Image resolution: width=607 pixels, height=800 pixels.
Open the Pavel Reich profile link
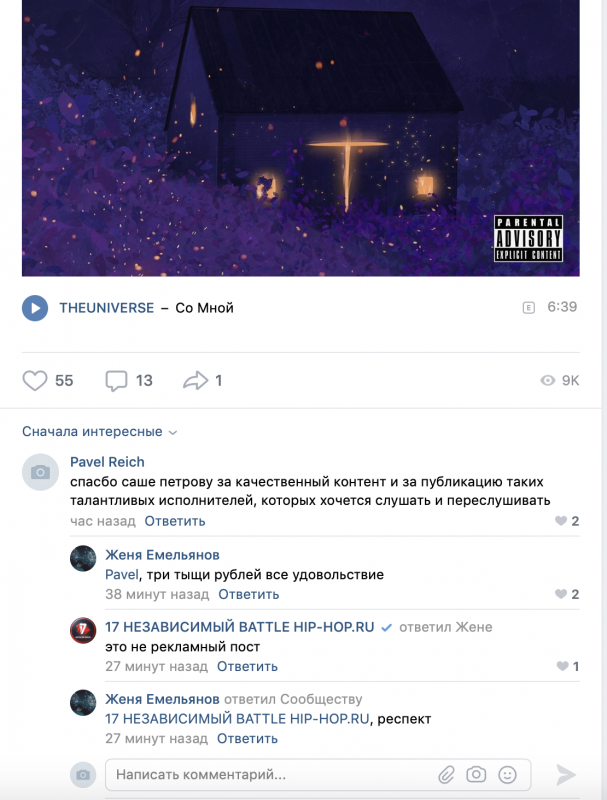(107, 462)
